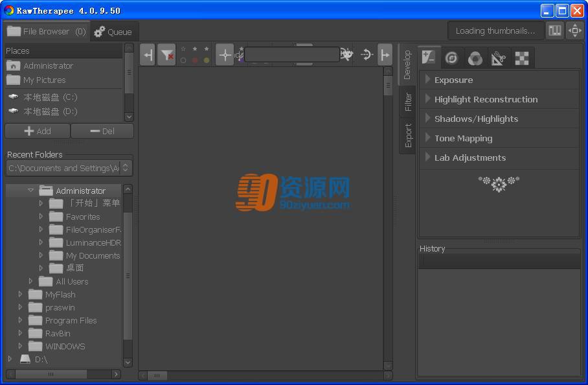Expand the D:\ drive node
This screenshot has height=385, width=588.
pos(10,359)
